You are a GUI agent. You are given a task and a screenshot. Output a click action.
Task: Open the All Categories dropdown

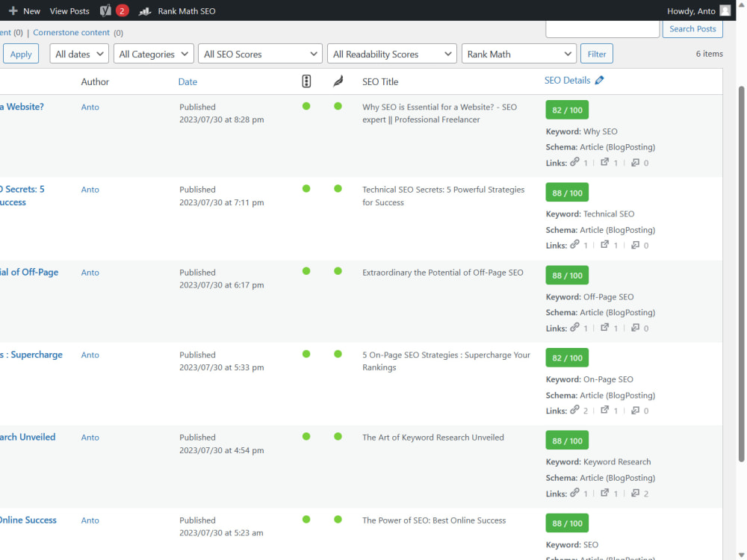click(x=153, y=54)
